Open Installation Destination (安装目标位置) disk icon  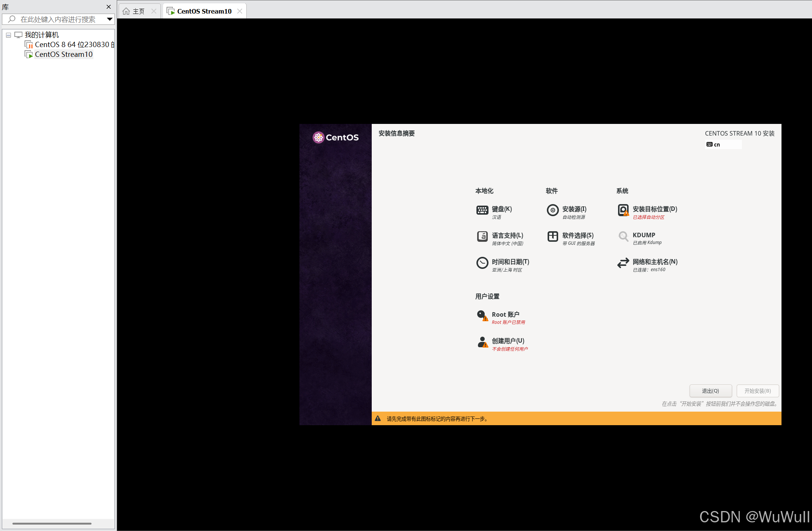click(623, 210)
